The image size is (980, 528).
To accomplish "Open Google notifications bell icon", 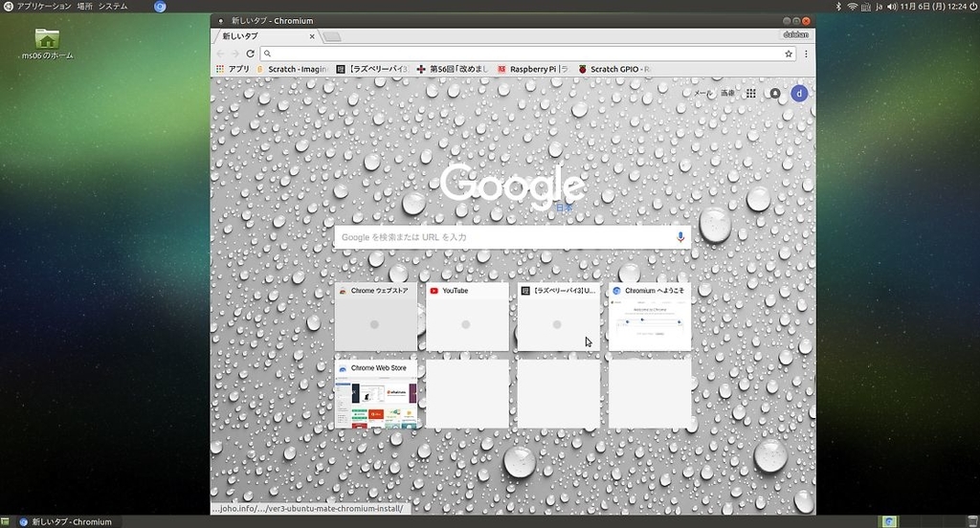I will (x=775, y=93).
